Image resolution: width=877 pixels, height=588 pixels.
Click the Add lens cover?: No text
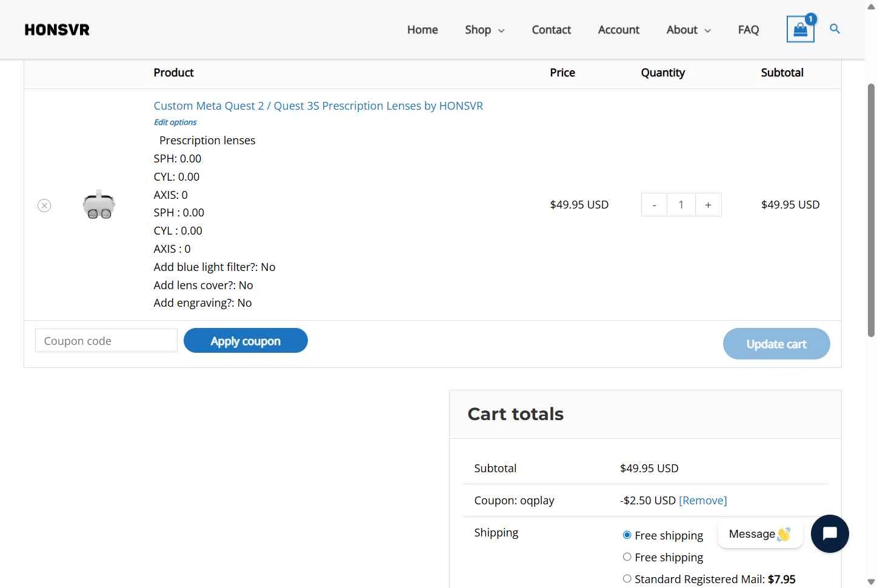(x=203, y=285)
